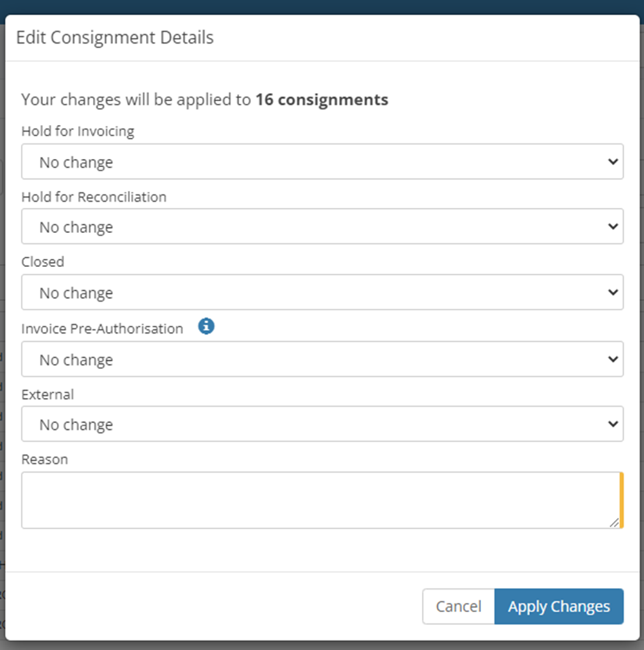Focus the Reason text area
The width and height of the screenshot is (644, 650).
coord(321,501)
